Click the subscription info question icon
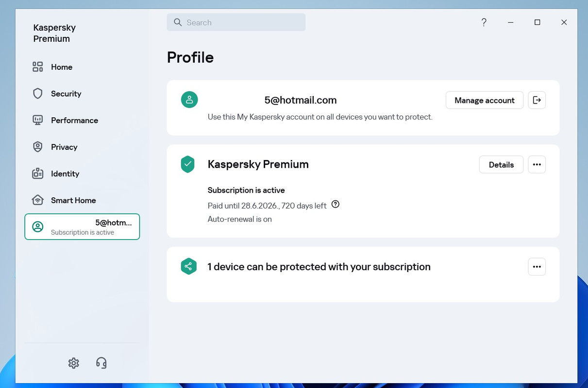 pos(335,204)
